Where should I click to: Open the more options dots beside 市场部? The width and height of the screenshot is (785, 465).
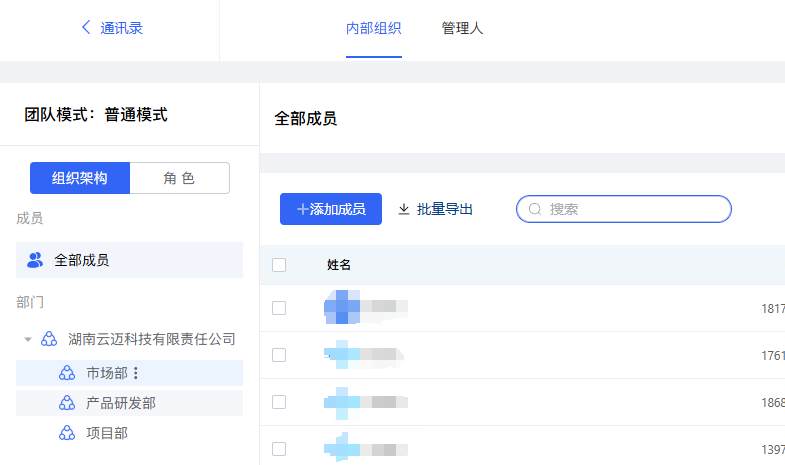click(136, 373)
